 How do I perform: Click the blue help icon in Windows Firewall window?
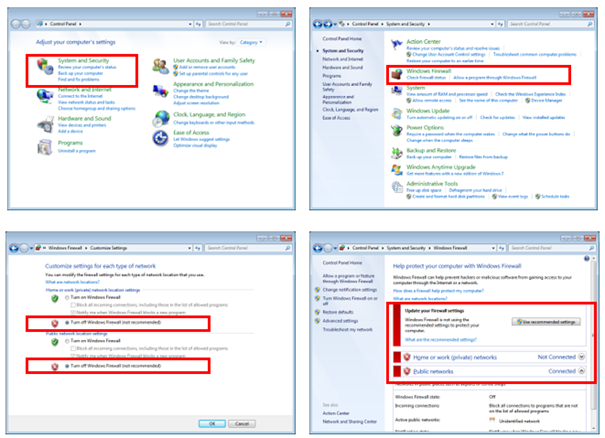coord(587,259)
